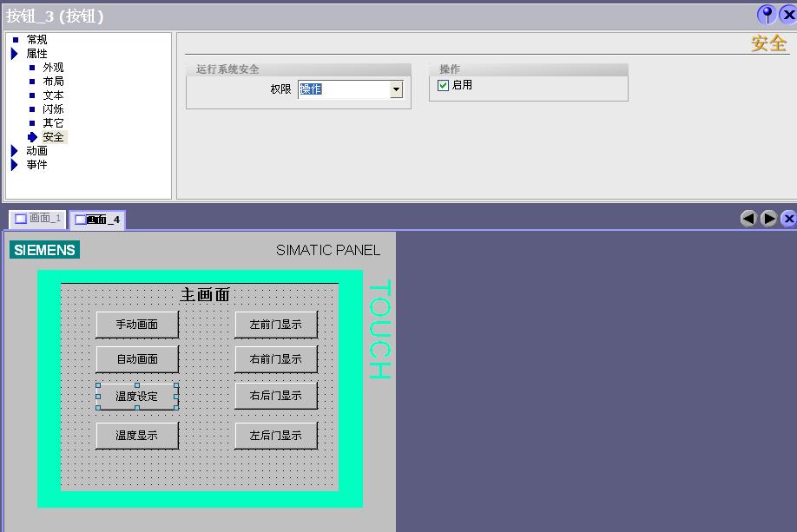Viewport: 797px width, 532px height.
Task: Close the button properties panel
Action: [x=788, y=15]
